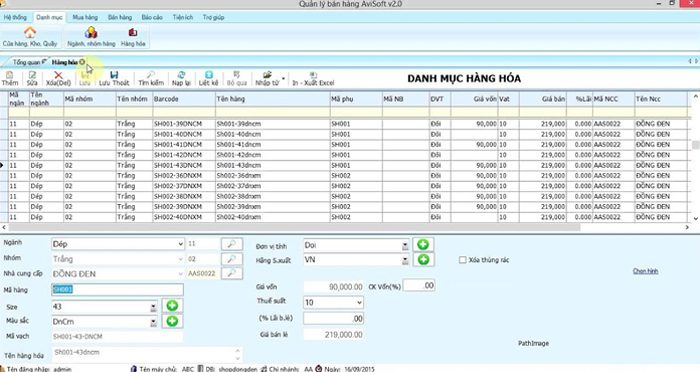Open Trợ giúp menu
700x372 pixels.
[213, 17]
